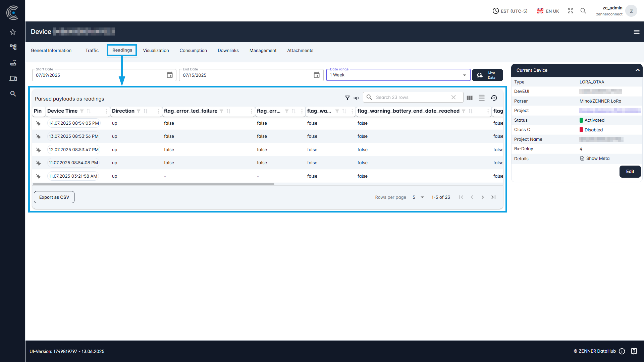The height and width of the screenshot is (362, 644).
Task: Pin the 11.07.2025 03:21:58 AM reading
Action: click(39, 176)
